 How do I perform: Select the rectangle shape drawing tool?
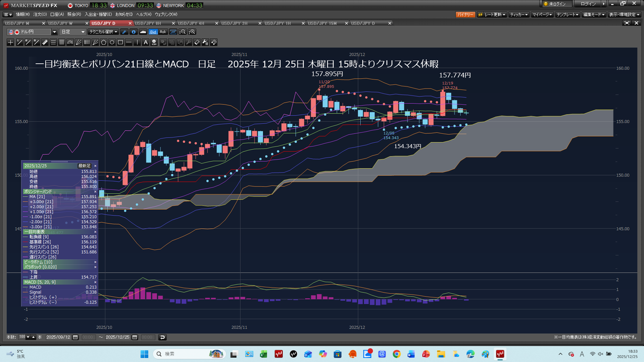tap(121, 42)
